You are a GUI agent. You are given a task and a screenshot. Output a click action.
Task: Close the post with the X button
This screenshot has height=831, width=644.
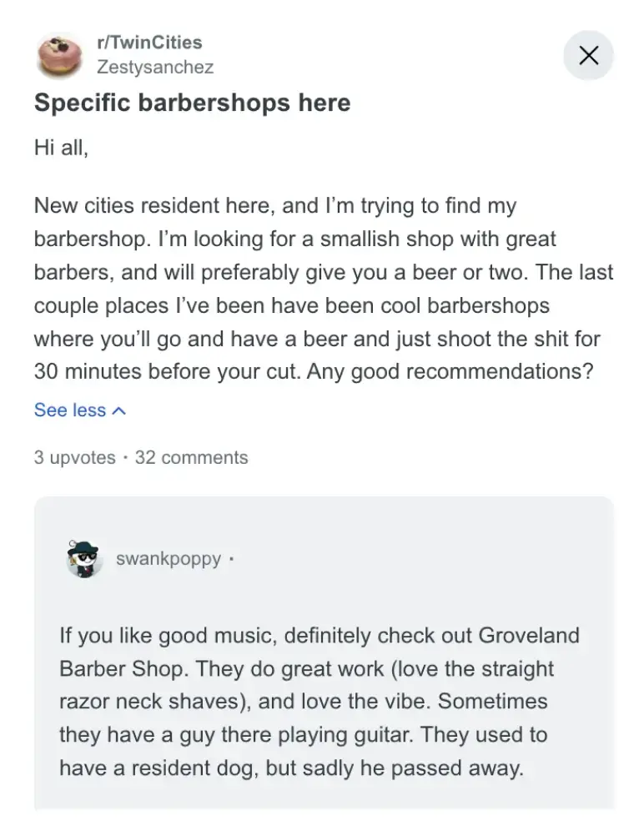(x=588, y=56)
